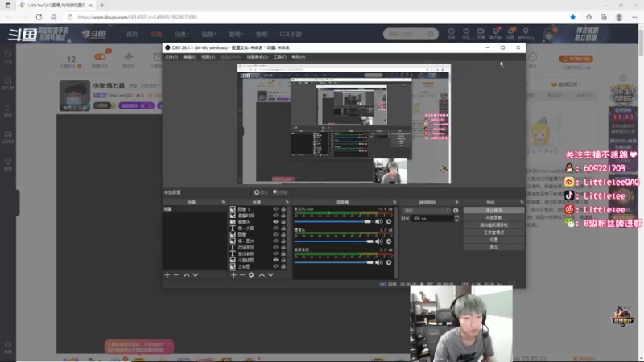The width and height of the screenshot is (644, 362).
Task: Pop out the sources dock panel
Action: [x=287, y=202]
